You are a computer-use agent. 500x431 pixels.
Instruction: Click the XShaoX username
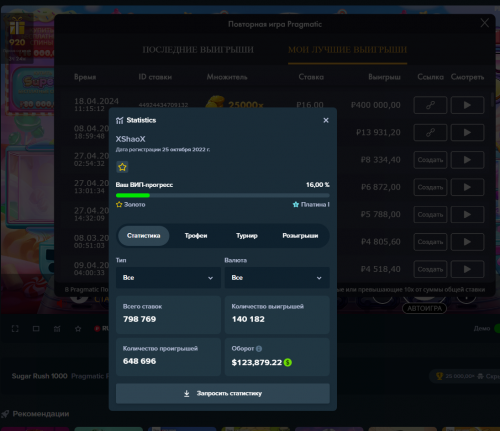point(130,139)
